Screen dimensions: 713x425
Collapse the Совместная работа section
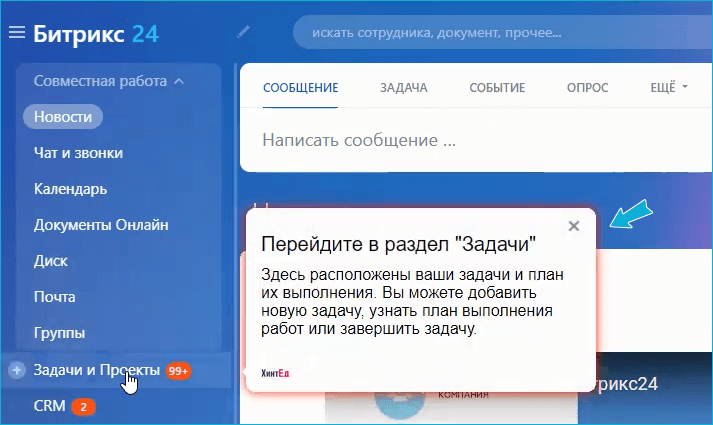109,81
